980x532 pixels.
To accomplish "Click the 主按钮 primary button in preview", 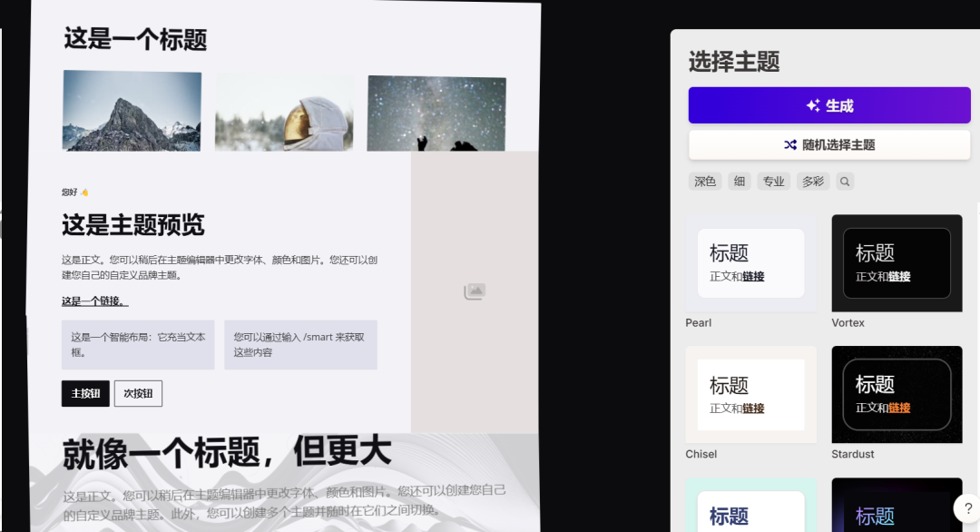I will click(85, 393).
